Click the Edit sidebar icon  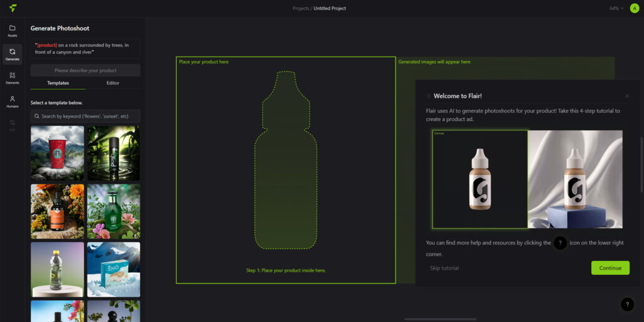point(13,125)
